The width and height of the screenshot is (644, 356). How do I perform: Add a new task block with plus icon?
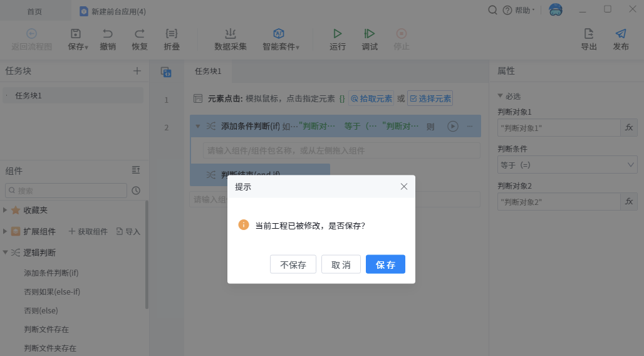point(137,71)
